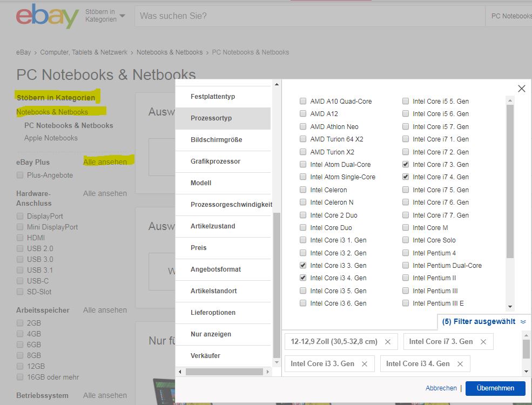Check Intel Pentium 4
The width and height of the screenshot is (532, 405).
[x=405, y=253]
